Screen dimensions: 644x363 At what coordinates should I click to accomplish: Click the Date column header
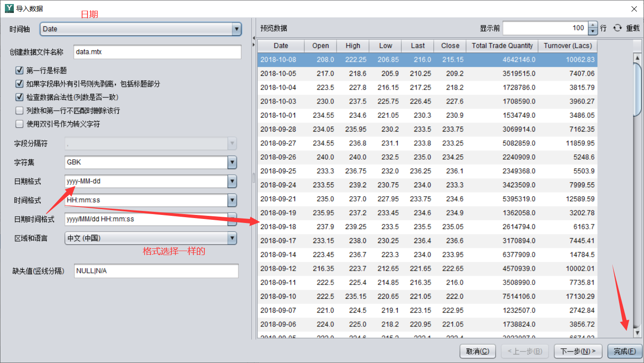(281, 45)
